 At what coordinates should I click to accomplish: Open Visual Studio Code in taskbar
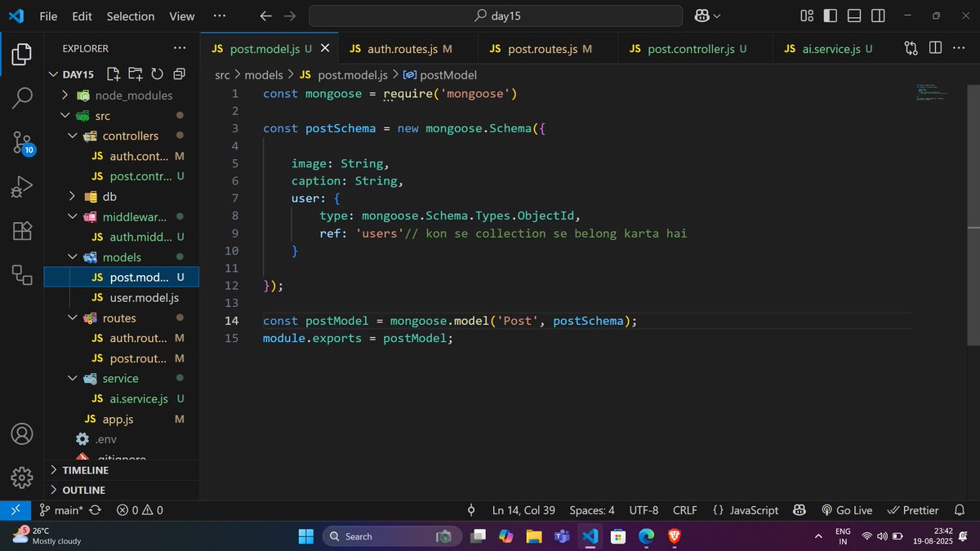point(590,536)
